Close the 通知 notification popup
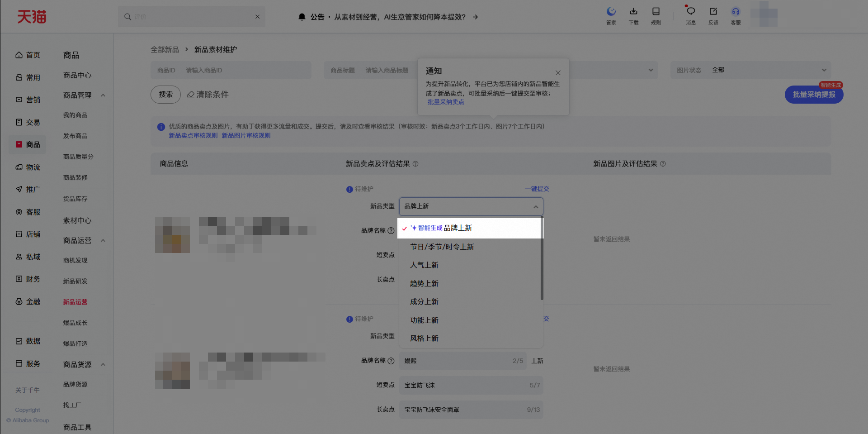This screenshot has height=434, width=868. pos(558,72)
